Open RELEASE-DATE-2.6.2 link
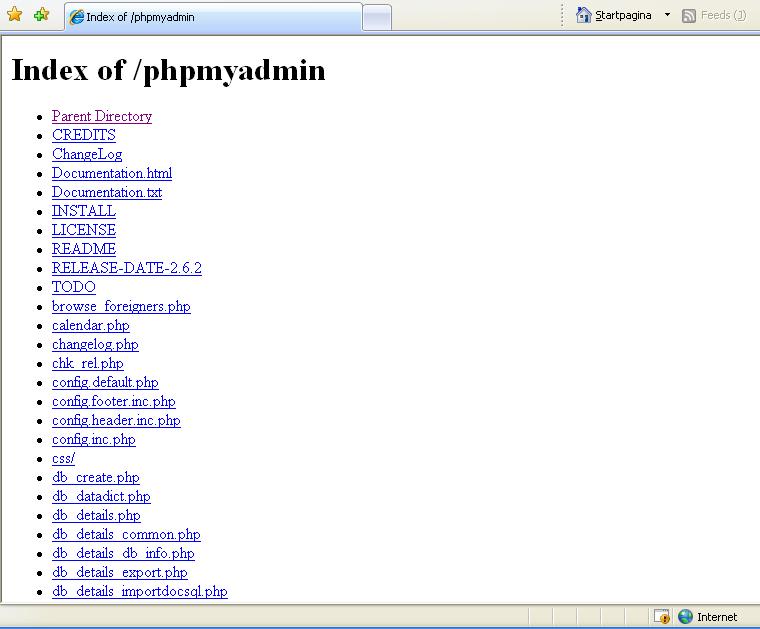Viewport: 760px width, 629px height. point(127,268)
